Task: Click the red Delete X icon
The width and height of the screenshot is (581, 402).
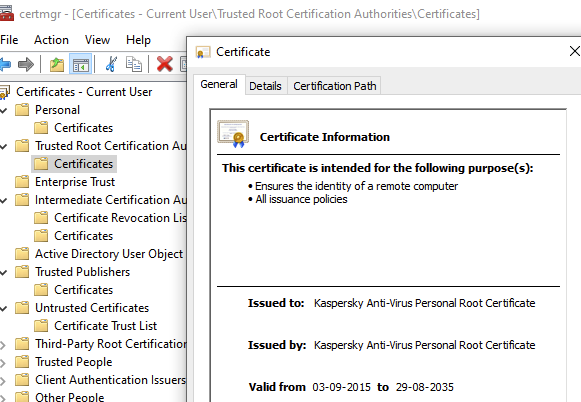Action: (x=165, y=64)
